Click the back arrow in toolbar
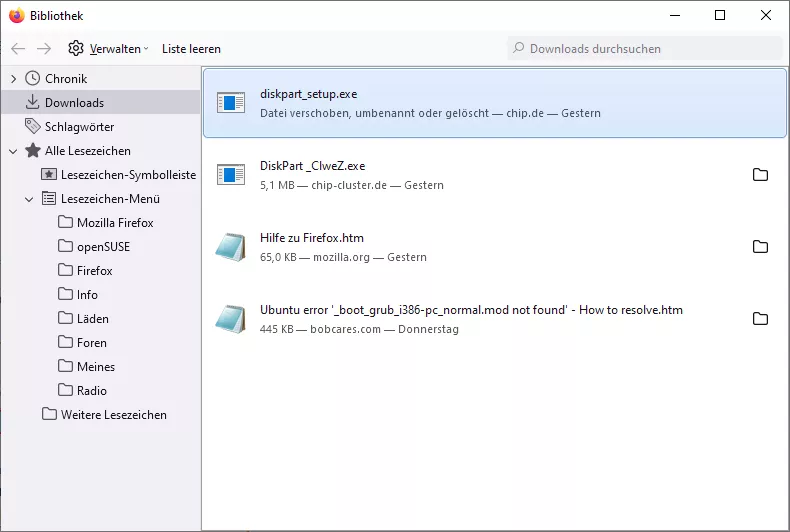 click(x=18, y=49)
